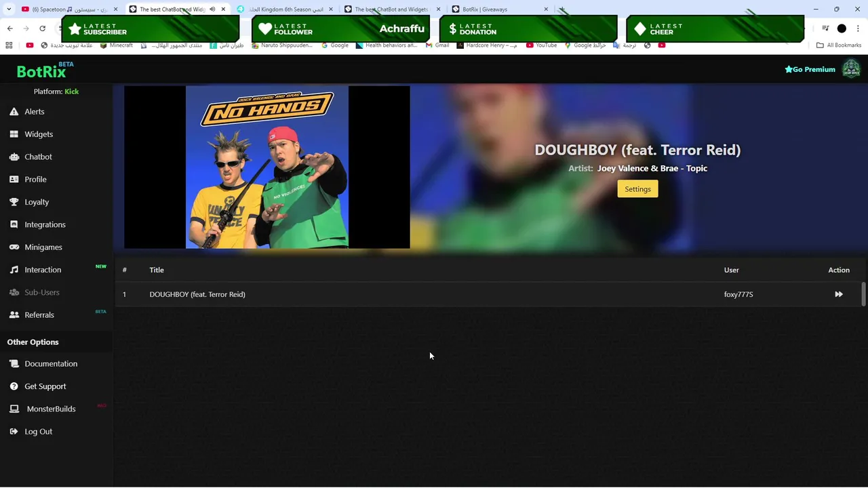The height and width of the screenshot is (488, 868).
Task: Open the browser apps grid shortcut
Action: tap(9, 45)
